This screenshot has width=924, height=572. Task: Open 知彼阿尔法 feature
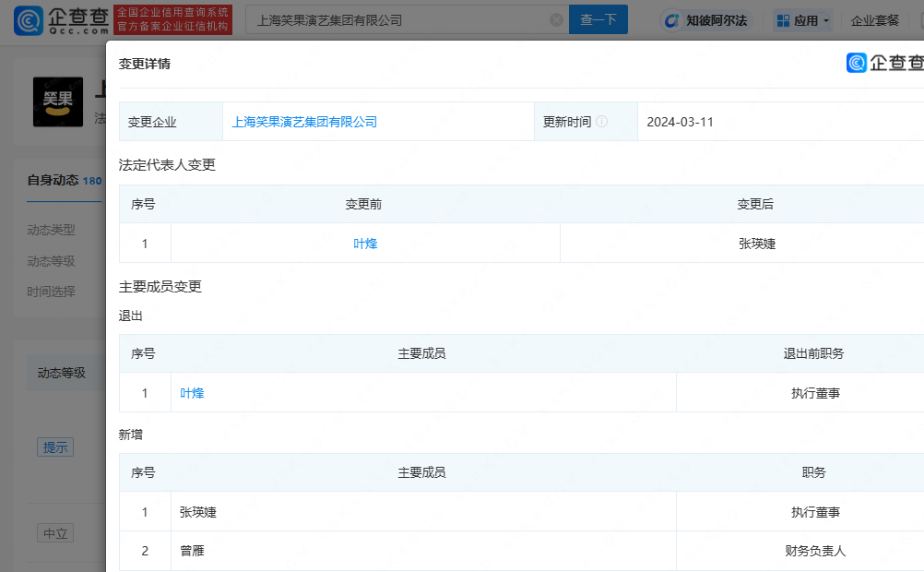706,20
